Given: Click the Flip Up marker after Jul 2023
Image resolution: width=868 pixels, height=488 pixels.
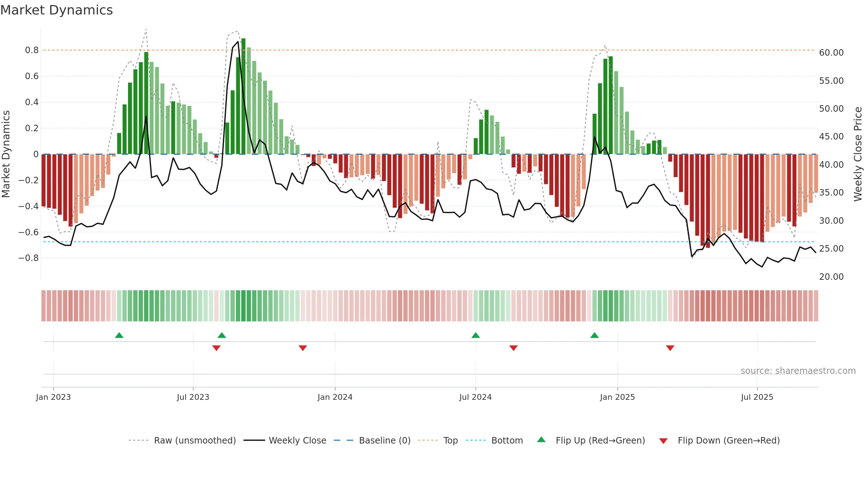Looking at the screenshot, I should click(222, 335).
